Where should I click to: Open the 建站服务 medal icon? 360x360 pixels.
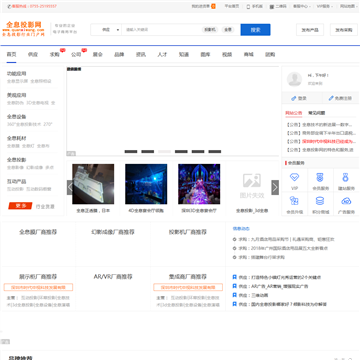click(x=346, y=177)
